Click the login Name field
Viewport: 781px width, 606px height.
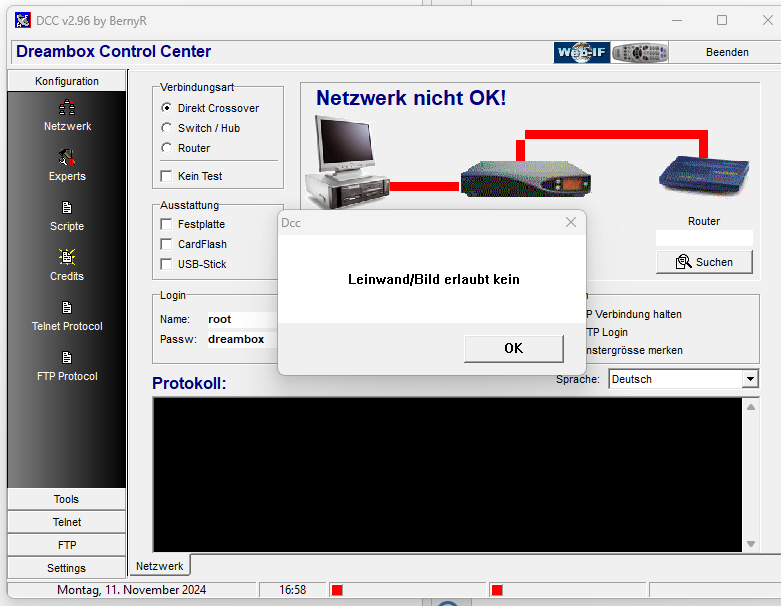coord(242,319)
